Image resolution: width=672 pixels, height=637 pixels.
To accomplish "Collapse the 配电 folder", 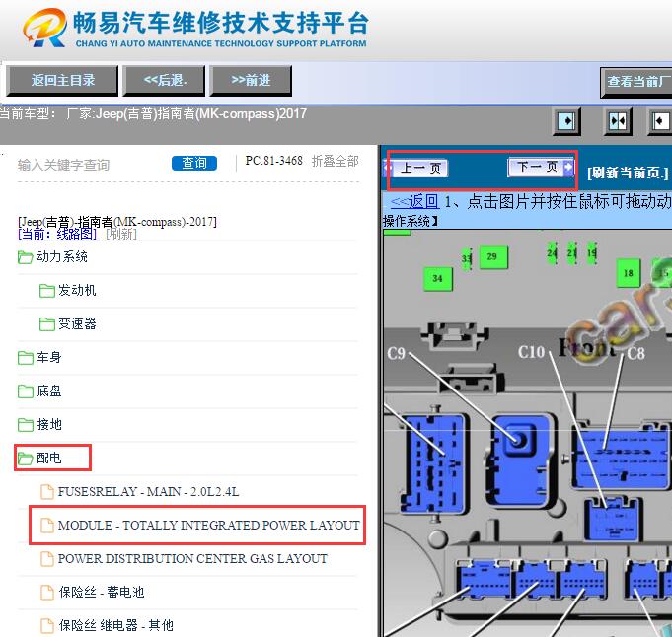I will pyautogui.click(x=49, y=458).
